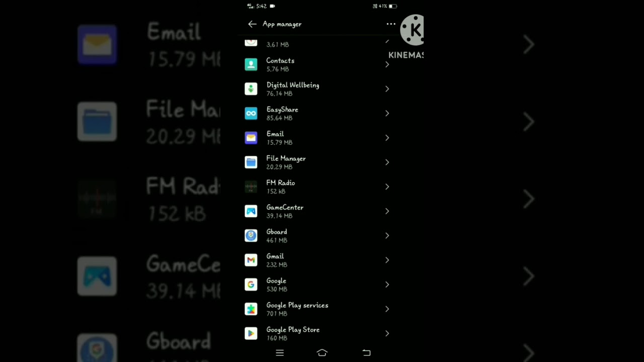
Task: Tap the Gboard app icon
Action: point(251,236)
